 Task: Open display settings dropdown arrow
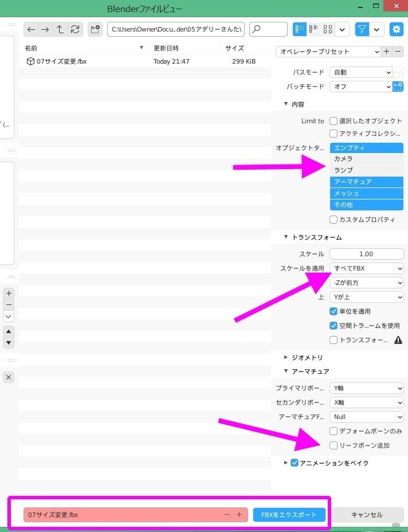342,29
